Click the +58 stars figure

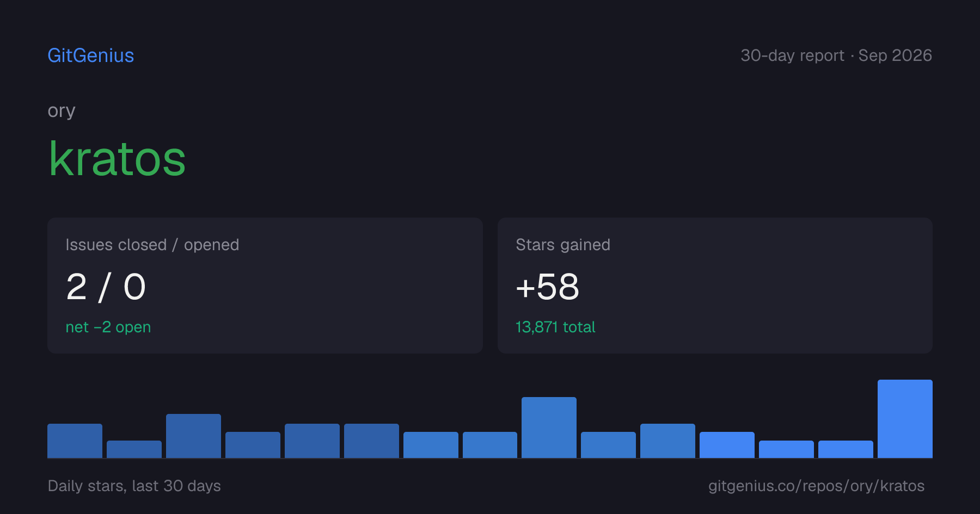547,287
